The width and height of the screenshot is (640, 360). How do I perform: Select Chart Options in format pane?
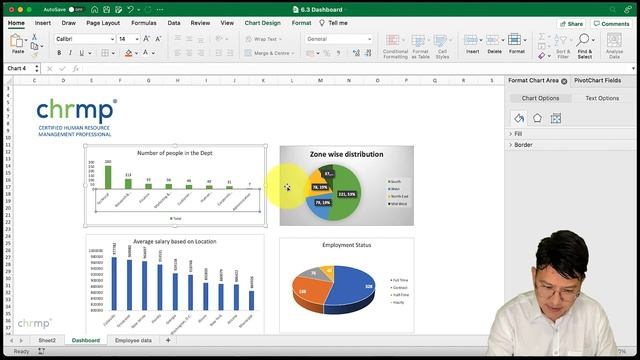coord(540,98)
